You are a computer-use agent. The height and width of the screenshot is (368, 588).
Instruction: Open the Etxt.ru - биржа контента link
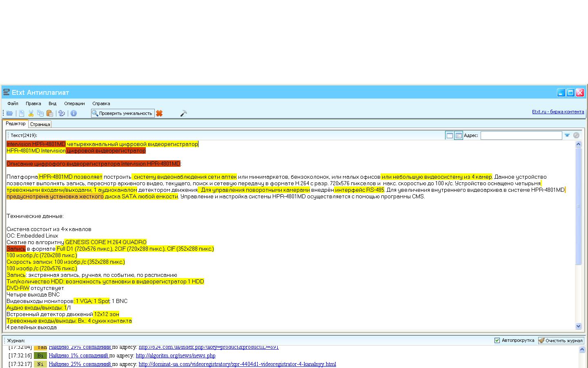(558, 112)
